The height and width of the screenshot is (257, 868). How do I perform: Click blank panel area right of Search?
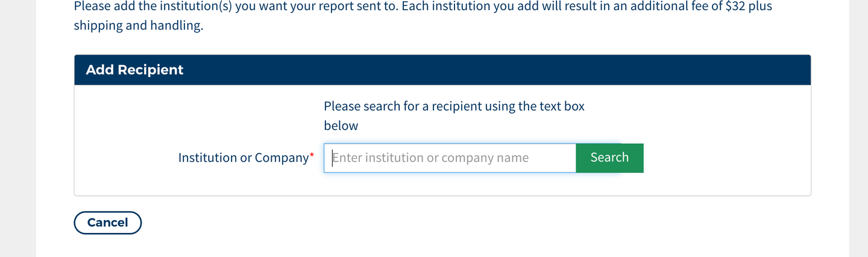[x=723, y=158]
